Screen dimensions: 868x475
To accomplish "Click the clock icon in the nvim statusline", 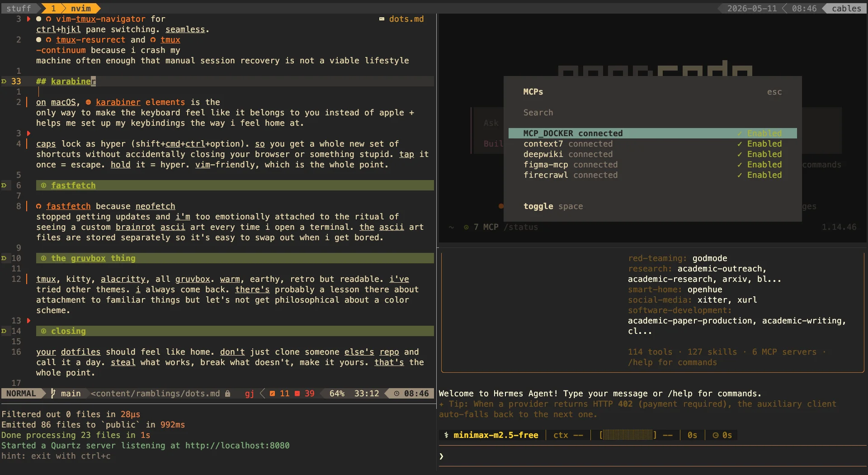I will click(396, 394).
